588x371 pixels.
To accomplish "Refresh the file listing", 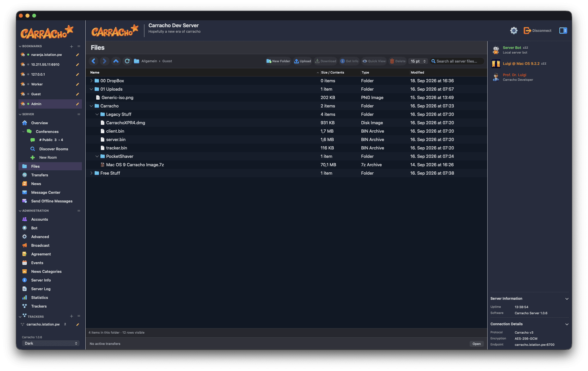I will point(127,61).
